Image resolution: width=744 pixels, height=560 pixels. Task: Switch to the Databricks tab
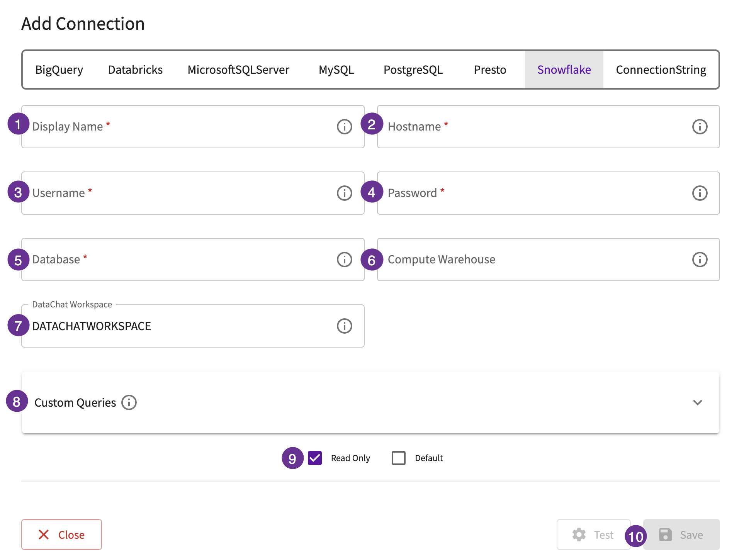[135, 70]
